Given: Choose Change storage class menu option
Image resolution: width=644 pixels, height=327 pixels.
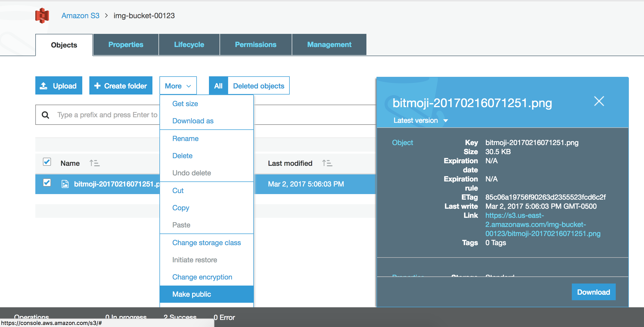Looking at the screenshot, I should [206, 243].
